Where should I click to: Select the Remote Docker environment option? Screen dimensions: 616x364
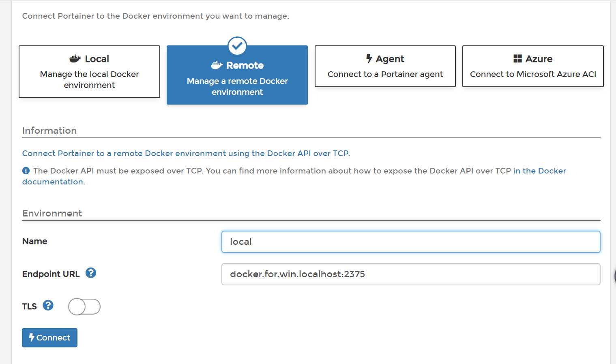[x=237, y=75]
